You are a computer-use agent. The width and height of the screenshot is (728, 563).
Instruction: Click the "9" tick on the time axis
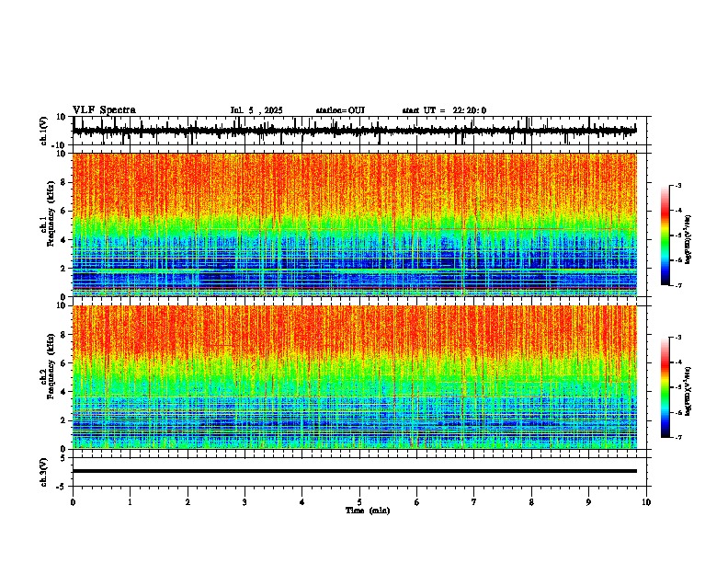point(588,502)
